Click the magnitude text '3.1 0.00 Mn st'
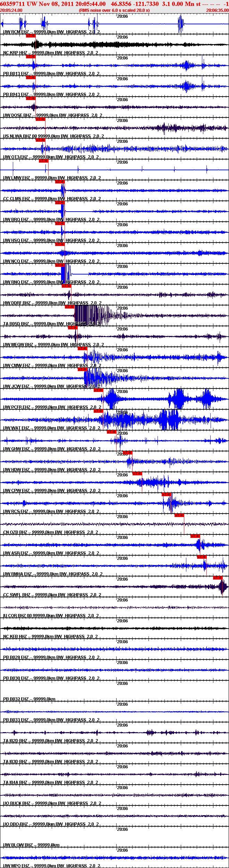Image resolution: width=229 pixels, height=868 pixels. point(181,4)
